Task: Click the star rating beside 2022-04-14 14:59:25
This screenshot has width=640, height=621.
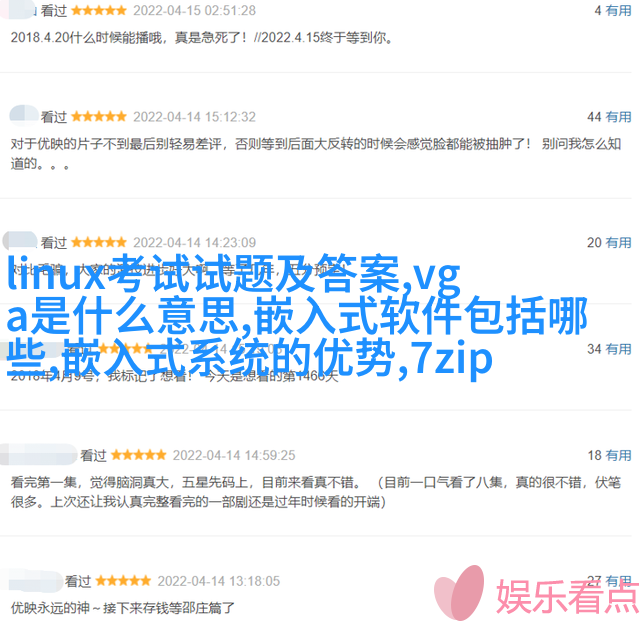Action: 139,455
